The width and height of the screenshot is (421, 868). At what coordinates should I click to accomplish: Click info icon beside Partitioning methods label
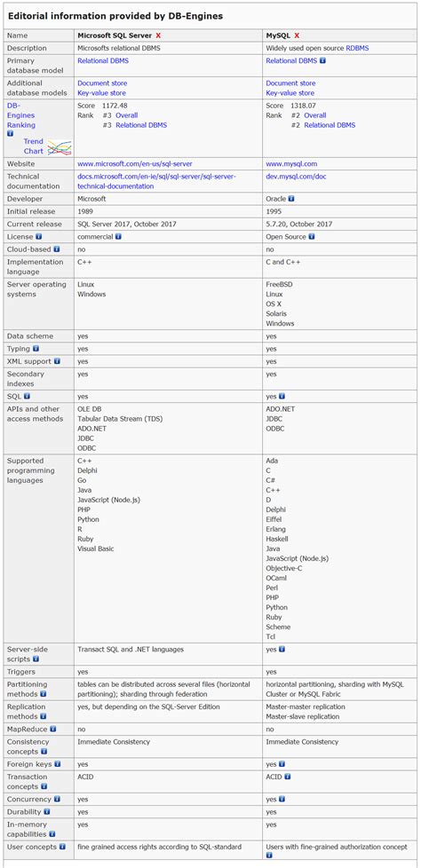[x=44, y=694]
